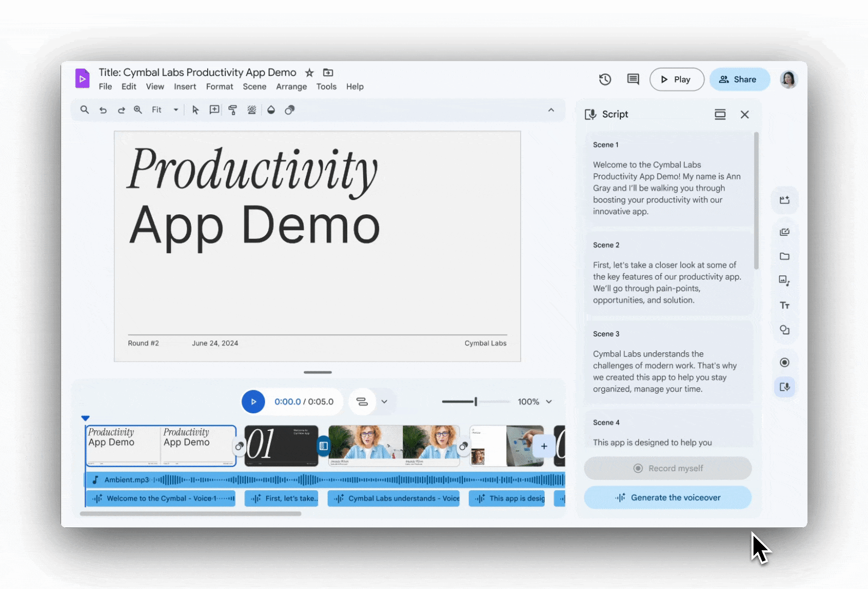The width and height of the screenshot is (868, 589).
Task: Select the Ambient.mp3 audio track
Action: click(325, 480)
